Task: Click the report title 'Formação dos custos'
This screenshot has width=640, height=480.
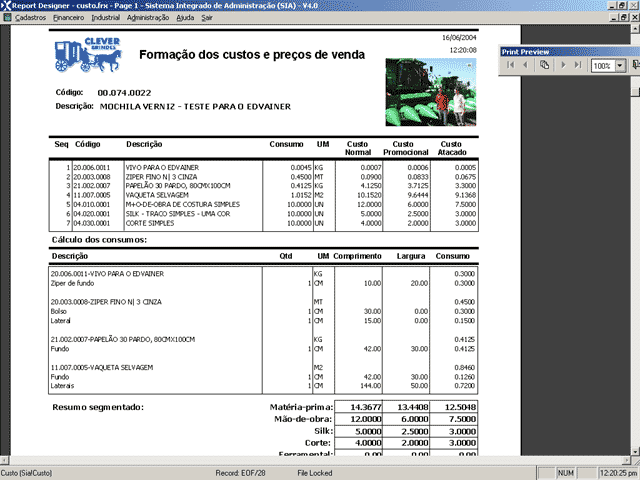Action: [252, 55]
